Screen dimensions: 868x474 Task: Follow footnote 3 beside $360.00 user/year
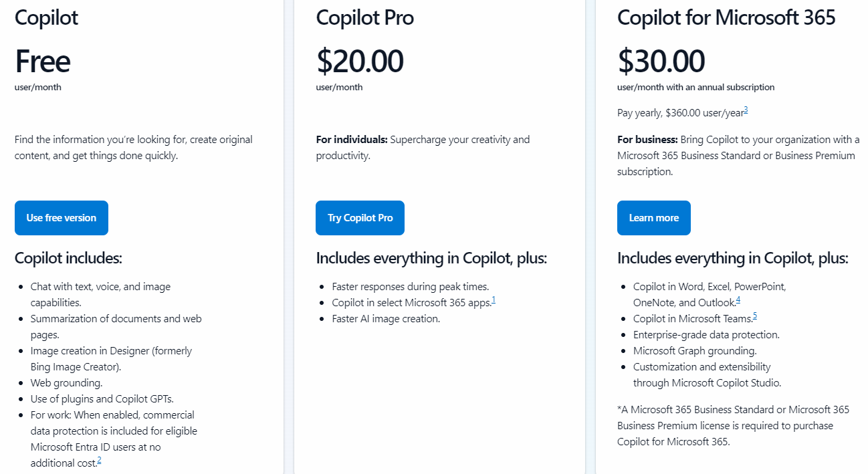[746, 110]
